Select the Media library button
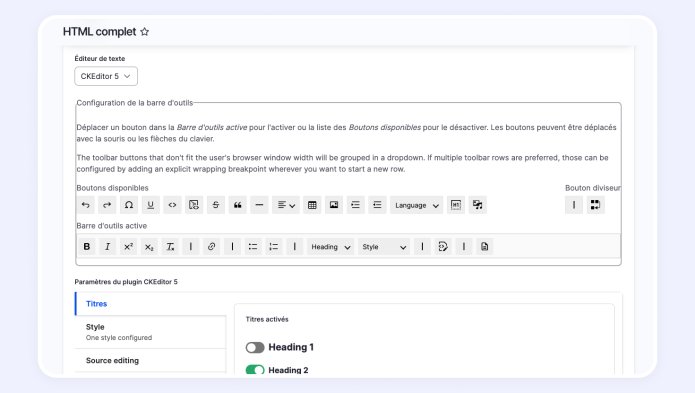Image resolution: width=695 pixels, height=393 pixels. point(477,205)
